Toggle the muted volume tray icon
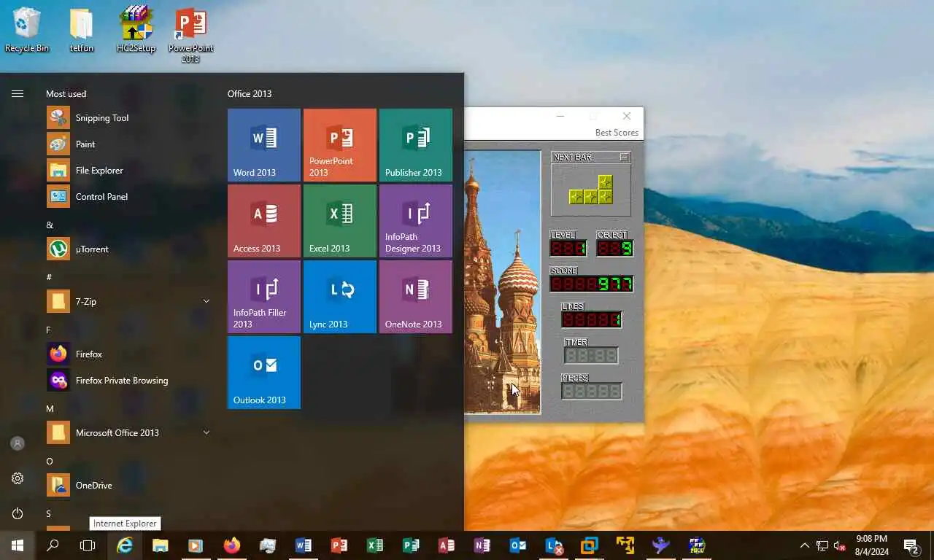This screenshot has width=934, height=560. (x=840, y=545)
